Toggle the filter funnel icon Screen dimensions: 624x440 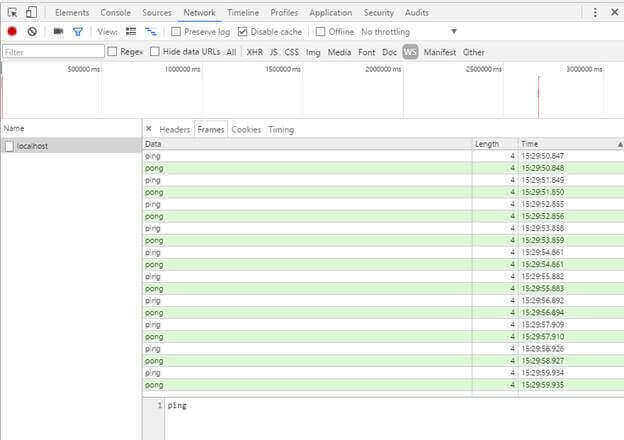78,32
